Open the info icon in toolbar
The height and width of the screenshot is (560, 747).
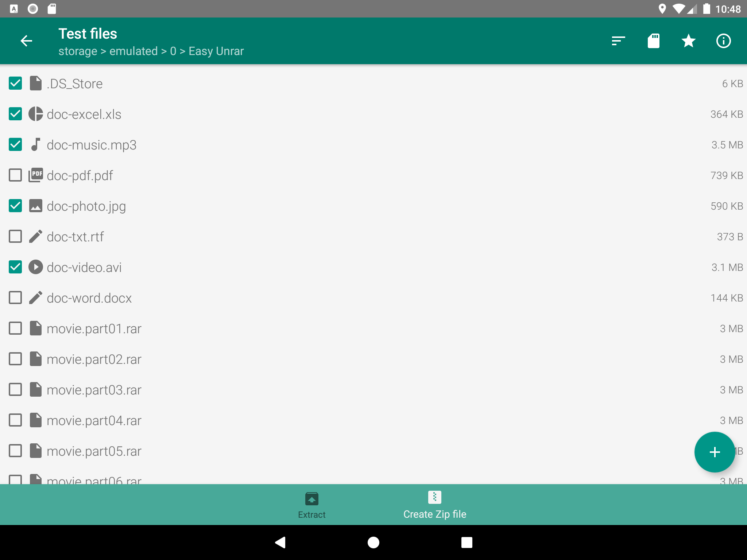[723, 41]
